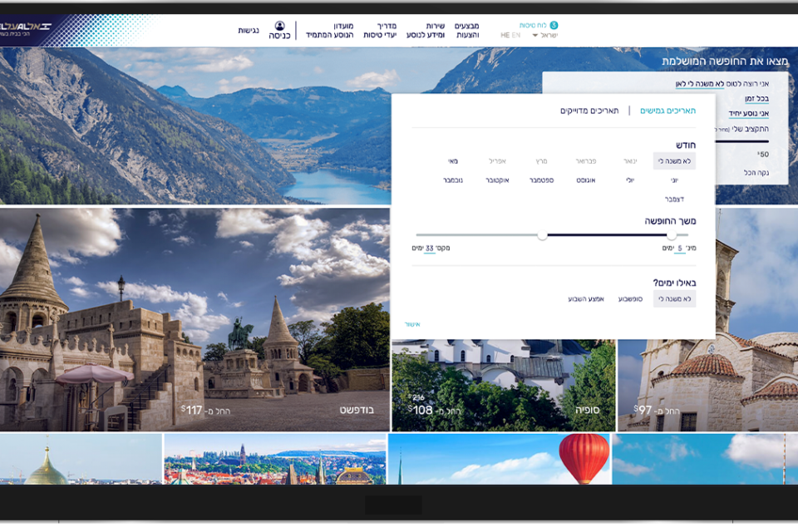Select flexible dates tab (תאריכים גמישים)
This screenshot has height=532, width=798.
point(667,111)
